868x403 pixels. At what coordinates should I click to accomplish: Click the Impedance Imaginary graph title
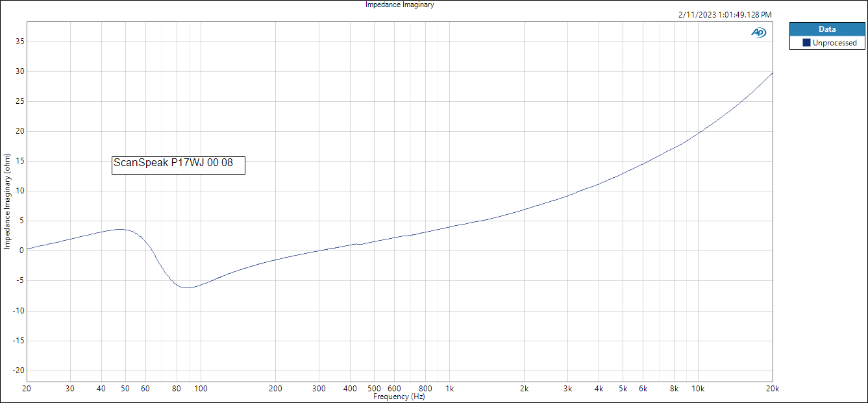pos(400,5)
